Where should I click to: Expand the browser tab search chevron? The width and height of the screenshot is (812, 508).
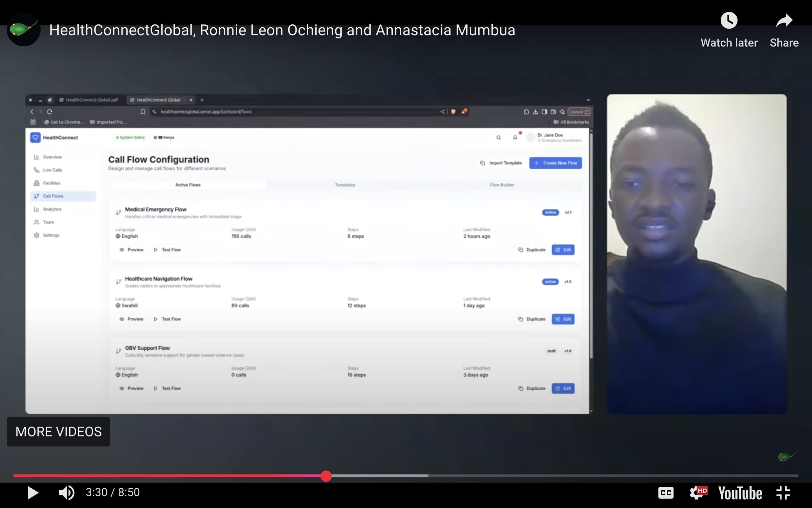click(588, 100)
